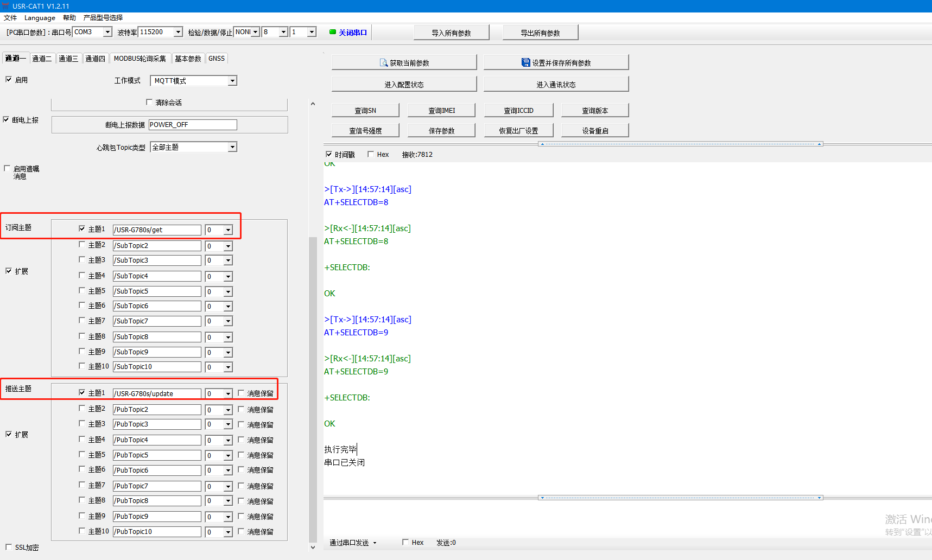Image resolution: width=932 pixels, height=560 pixels.
Task: Click the /USR-G780s/get subscribe topic field
Action: point(156,230)
